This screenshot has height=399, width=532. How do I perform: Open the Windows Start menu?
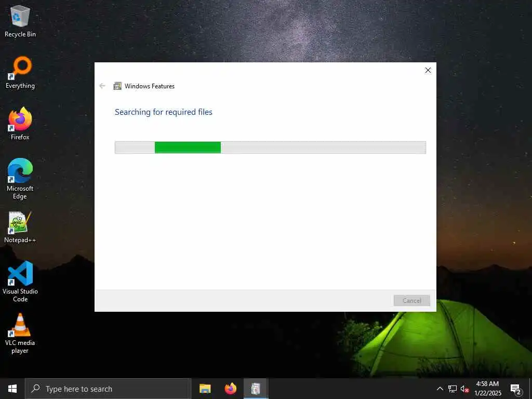click(x=12, y=389)
